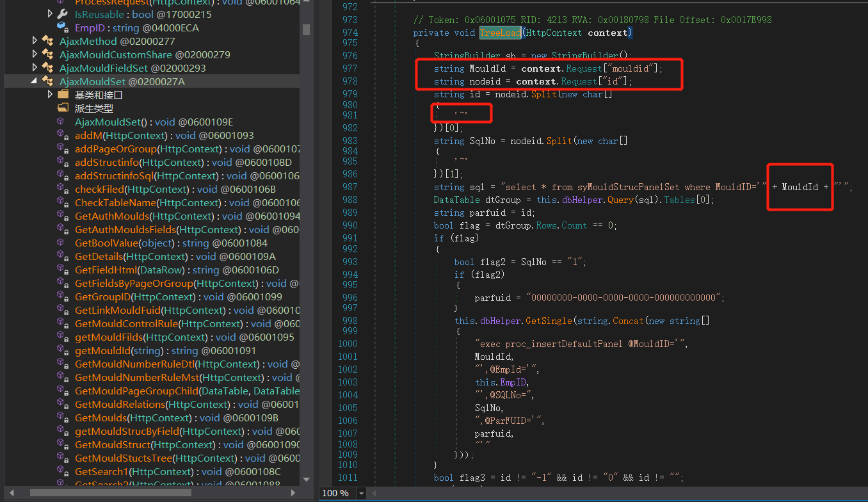
Task: Select the addStructinfo method in tree
Action: pyautogui.click(x=183, y=162)
